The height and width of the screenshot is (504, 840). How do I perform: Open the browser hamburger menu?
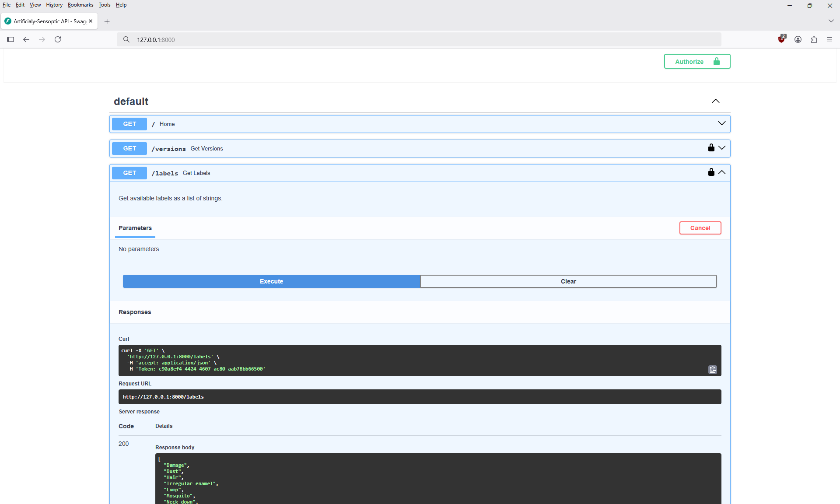[829, 39]
